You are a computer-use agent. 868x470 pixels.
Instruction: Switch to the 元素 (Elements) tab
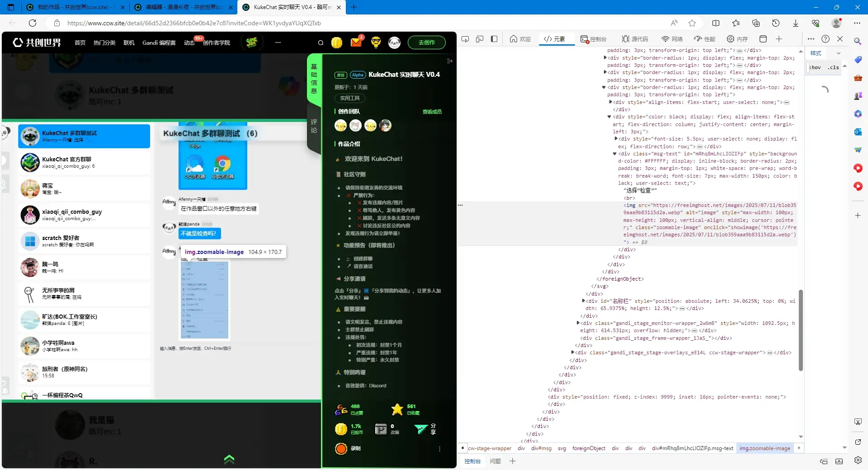(555, 39)
